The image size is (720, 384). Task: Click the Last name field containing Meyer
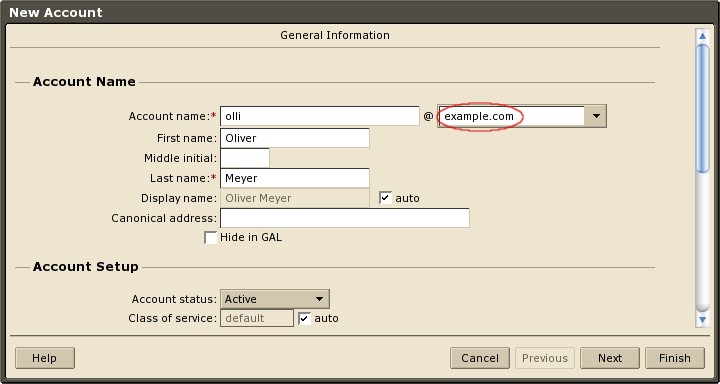295,178
